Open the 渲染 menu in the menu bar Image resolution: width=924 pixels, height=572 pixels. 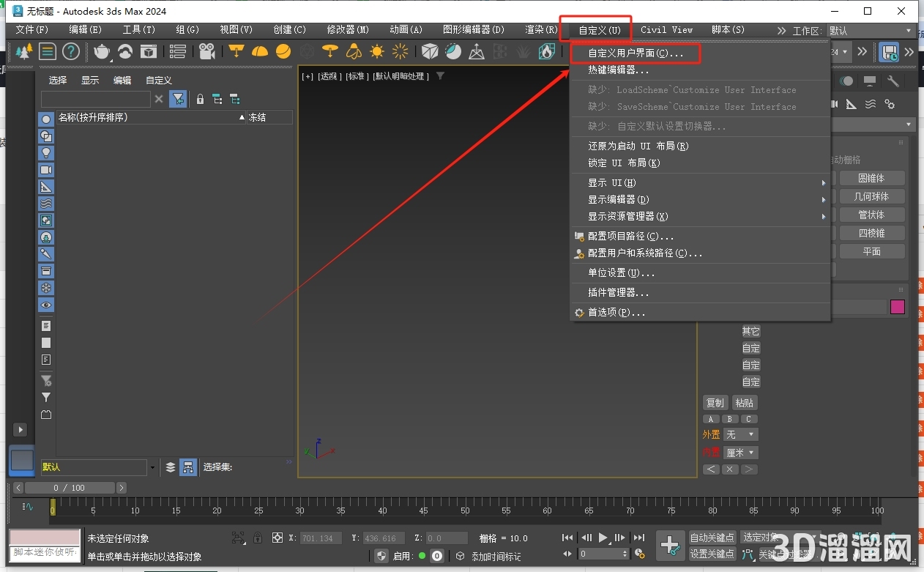click(x=540, y=30)
